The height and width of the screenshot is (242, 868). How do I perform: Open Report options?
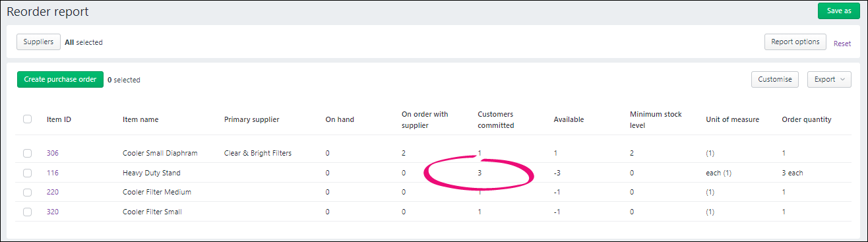coord(795,42)
